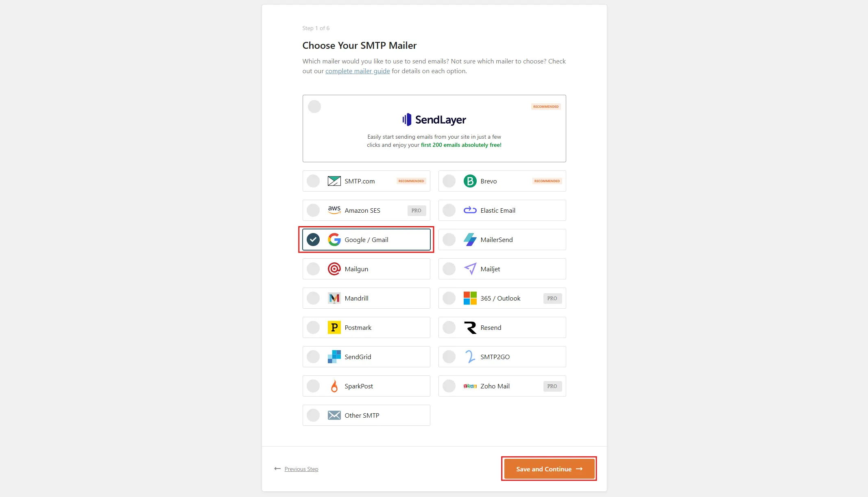
Task: Click the RECOMMENDED badge on SendLayer card
Action: point(546,107)
